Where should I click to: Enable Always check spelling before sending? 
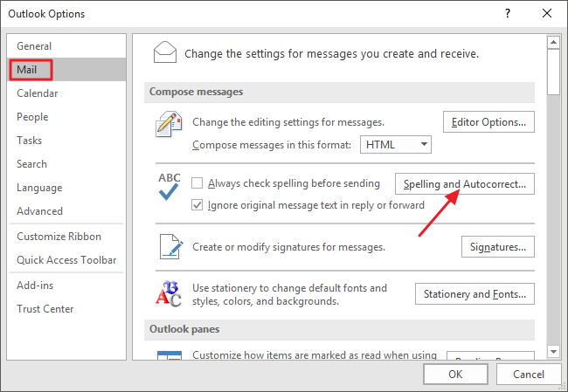point(197,183)
